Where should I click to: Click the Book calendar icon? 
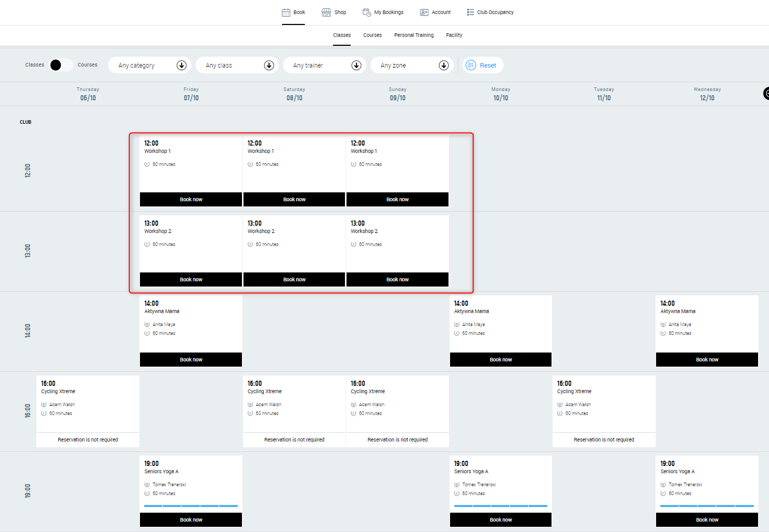click(286, 12)
